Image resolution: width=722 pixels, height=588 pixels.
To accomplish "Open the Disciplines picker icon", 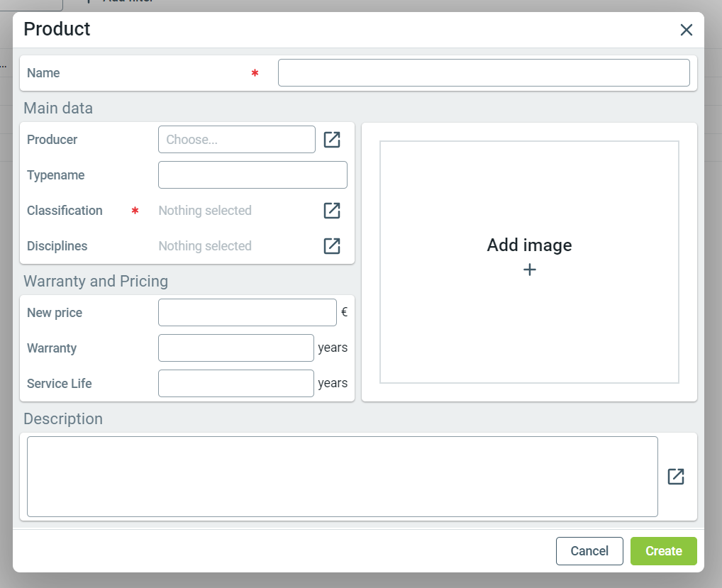I will pyautogui.click(x=332, y=246).
